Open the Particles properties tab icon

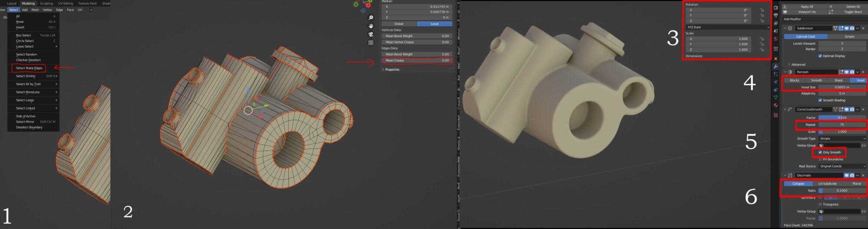pyautogui.click(x=776, y=74)
